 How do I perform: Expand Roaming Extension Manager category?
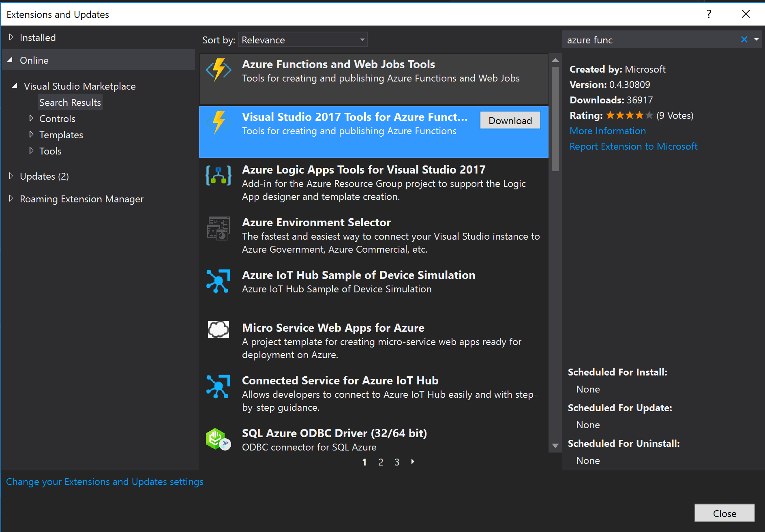(11, 199)
